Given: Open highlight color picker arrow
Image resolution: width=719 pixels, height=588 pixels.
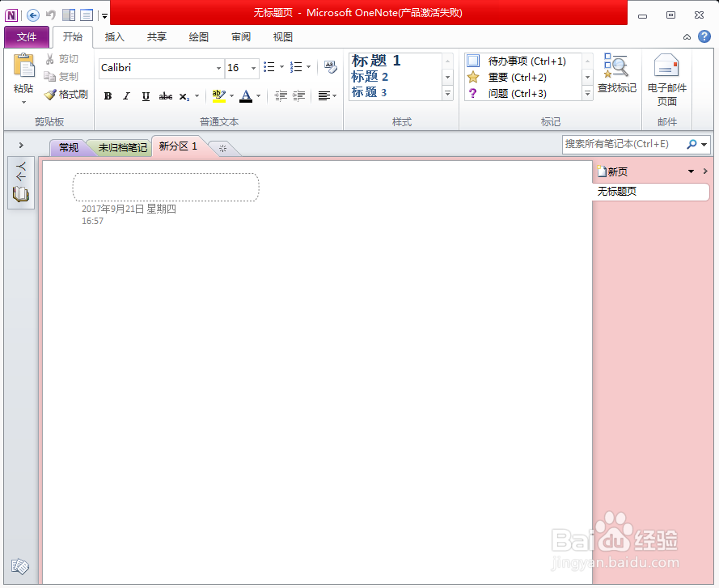Looking at the screenshot, I should point(231,96).
